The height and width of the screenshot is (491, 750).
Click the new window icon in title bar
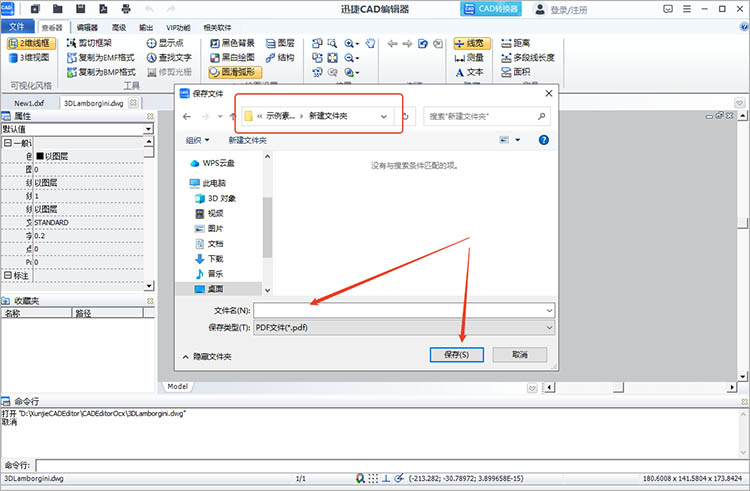[x=35, y=9]
